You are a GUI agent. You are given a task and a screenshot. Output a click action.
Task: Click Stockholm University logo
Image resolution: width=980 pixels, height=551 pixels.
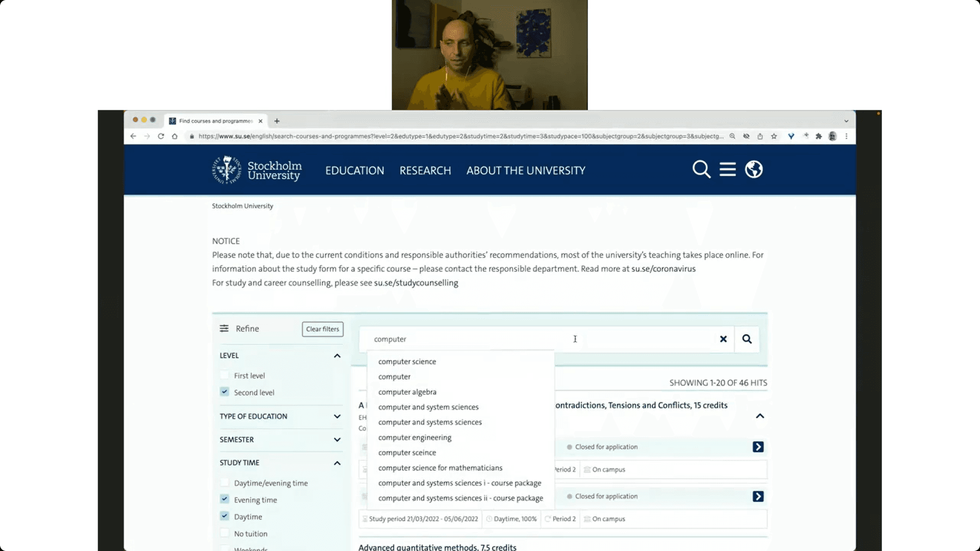point(257,170)
